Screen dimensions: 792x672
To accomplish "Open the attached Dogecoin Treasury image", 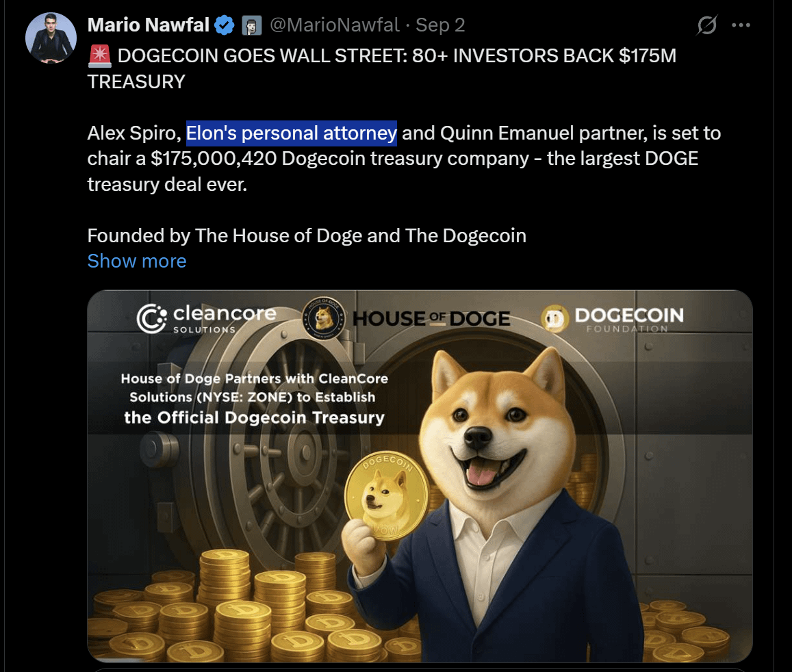I will coord(420,476).
